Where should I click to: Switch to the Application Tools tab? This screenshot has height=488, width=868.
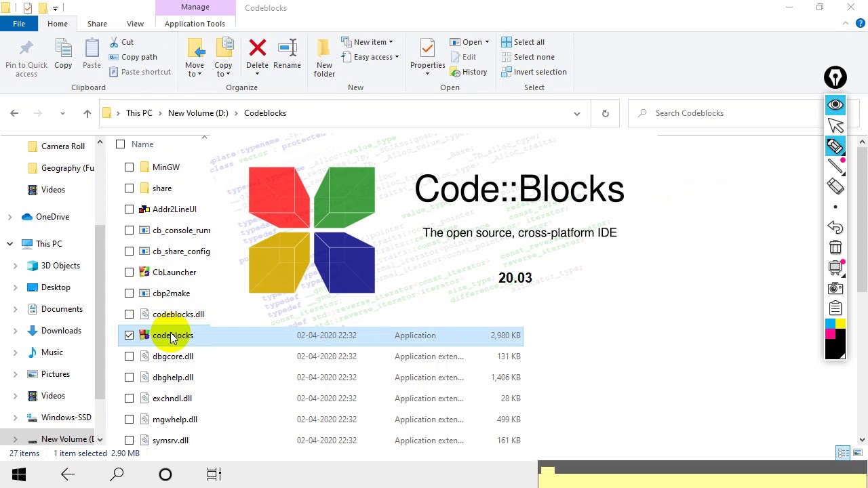pos(195,24)
